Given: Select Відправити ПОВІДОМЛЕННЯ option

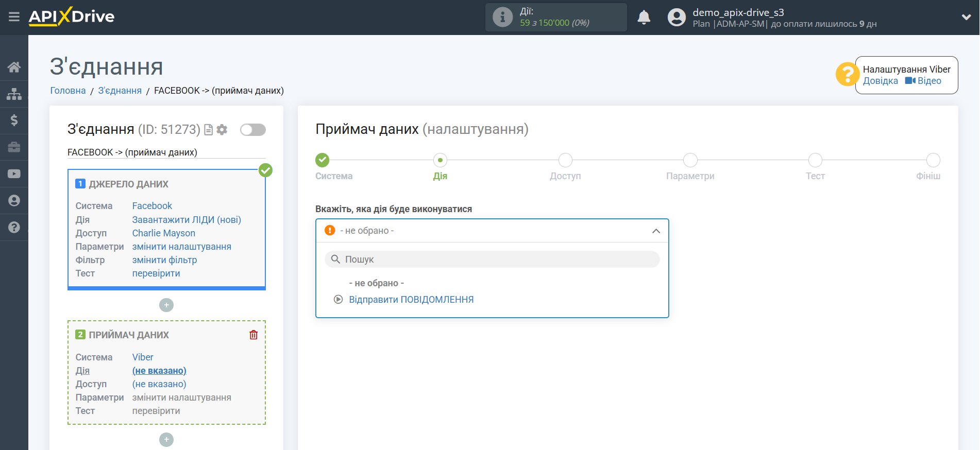Looking at the screenshot, I should [411, 300].
